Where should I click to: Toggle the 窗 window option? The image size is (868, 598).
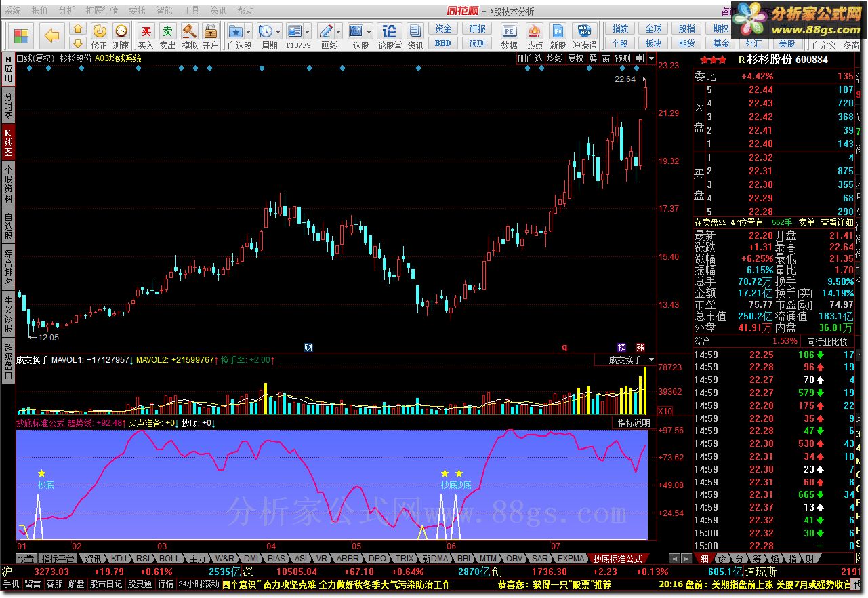[x=606, y=58]
